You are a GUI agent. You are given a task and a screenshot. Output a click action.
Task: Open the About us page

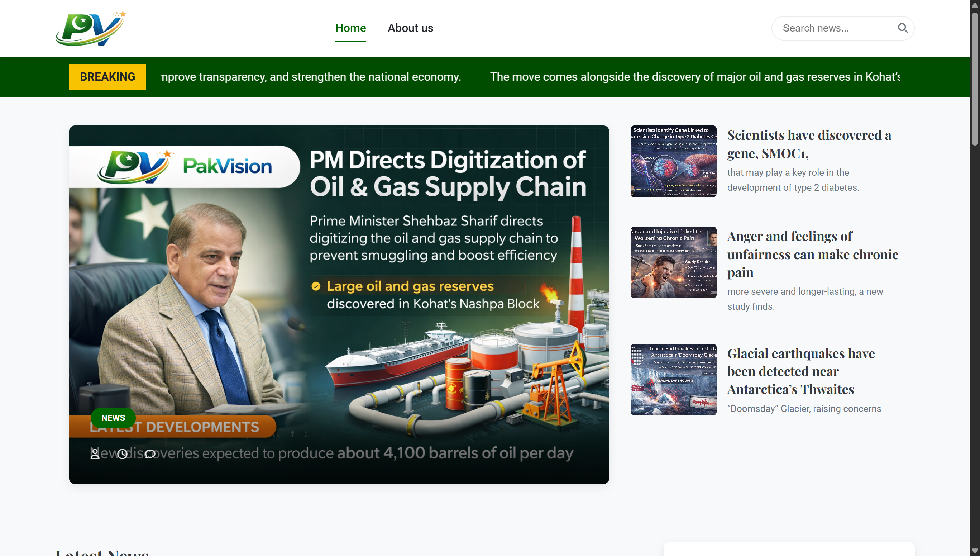tap(410, 28)
